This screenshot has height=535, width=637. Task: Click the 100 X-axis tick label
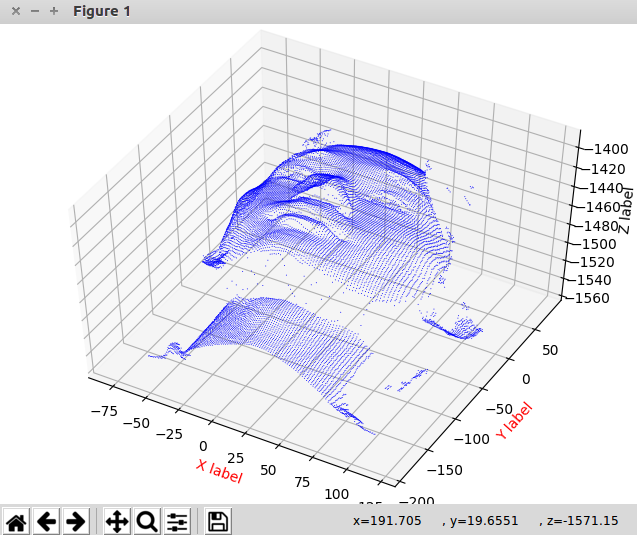(x=337, y=494)
